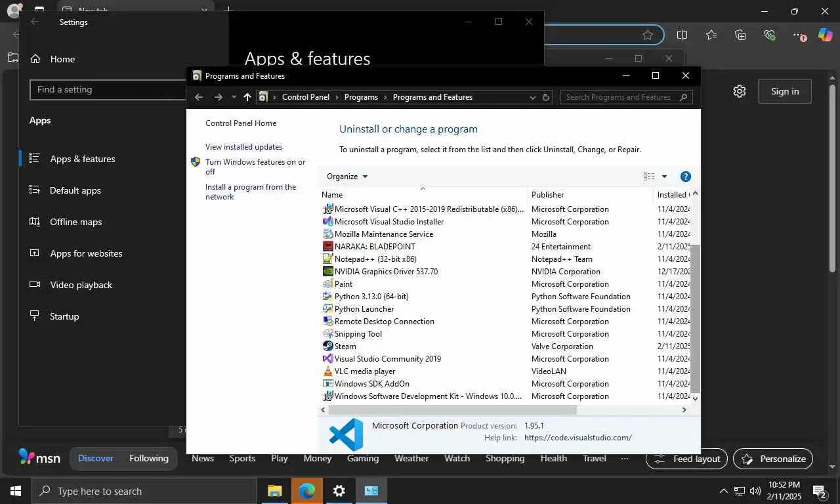This screenshot has height=504, width=840.
Task: Select the NVIDIA Graphics Driver icon
Action: pyautogui.click(x=328, y=272)
